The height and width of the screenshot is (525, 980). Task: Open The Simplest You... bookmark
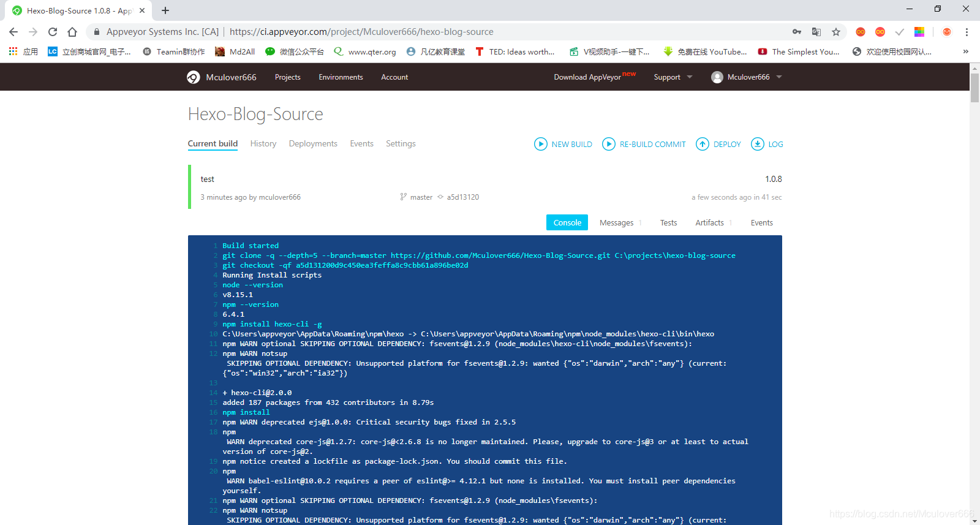[x=799, y=51]
